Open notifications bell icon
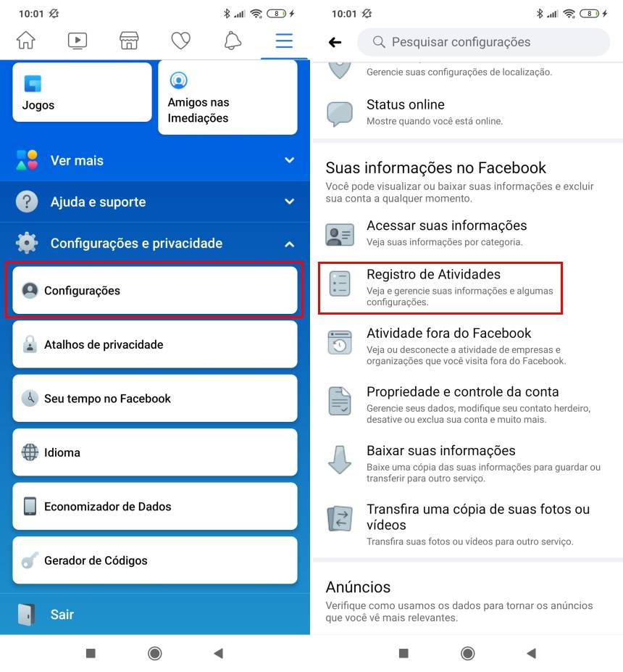This screenshot has height=672, width=623. pyautogui.click(x=233, y=41)
